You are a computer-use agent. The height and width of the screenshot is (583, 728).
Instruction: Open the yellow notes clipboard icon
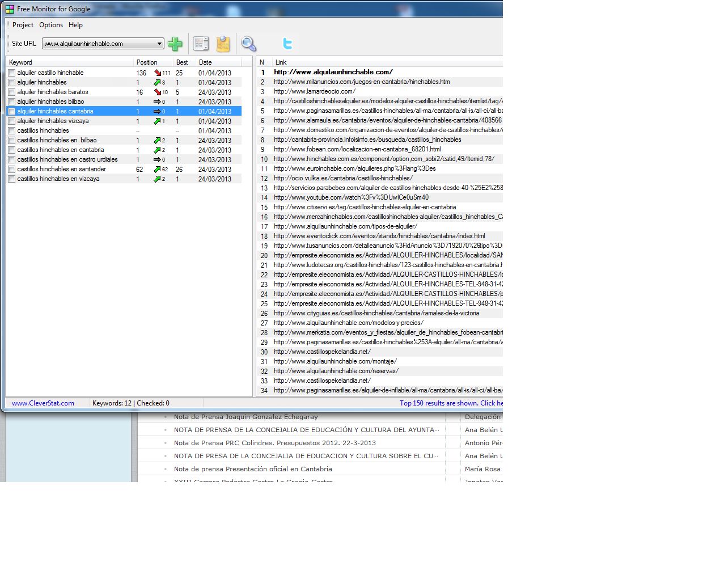point(223,44)
